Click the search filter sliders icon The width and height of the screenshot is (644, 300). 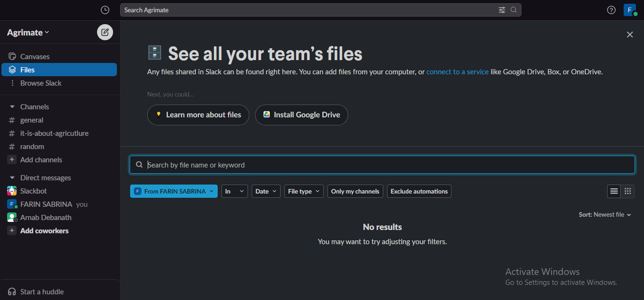502,10
